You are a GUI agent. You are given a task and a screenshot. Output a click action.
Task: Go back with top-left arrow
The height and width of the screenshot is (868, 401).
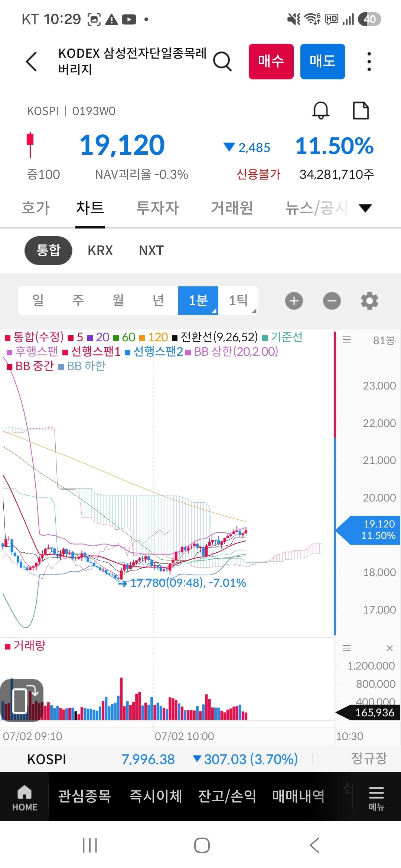(x=32, y=62)
